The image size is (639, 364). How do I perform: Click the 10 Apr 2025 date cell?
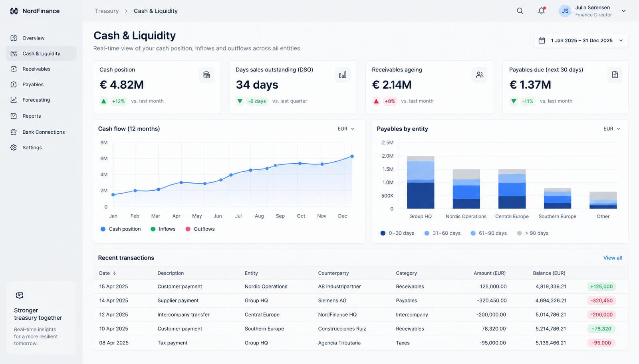pyautogui.click(x=114, y=329)
